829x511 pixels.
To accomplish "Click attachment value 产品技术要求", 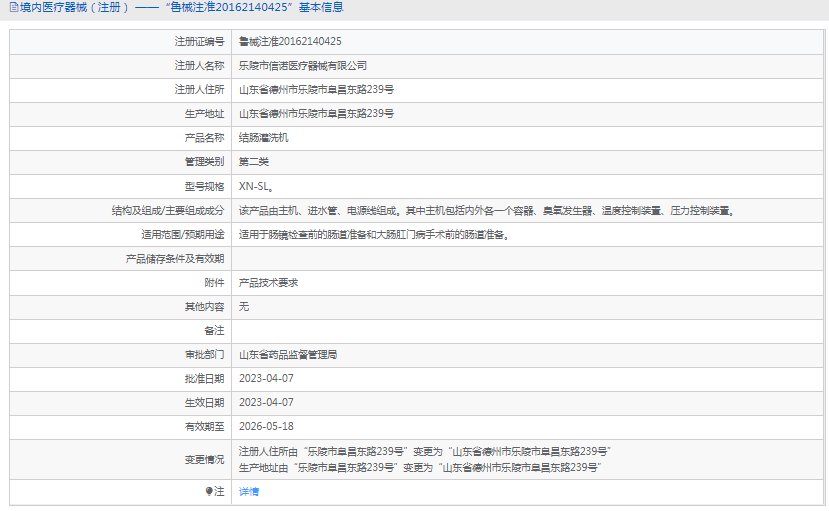I will pyautogui.click(x=268, y=283).
